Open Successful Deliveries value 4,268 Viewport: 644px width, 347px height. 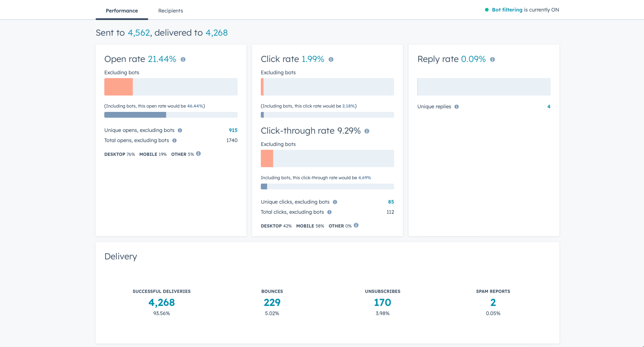161,303
